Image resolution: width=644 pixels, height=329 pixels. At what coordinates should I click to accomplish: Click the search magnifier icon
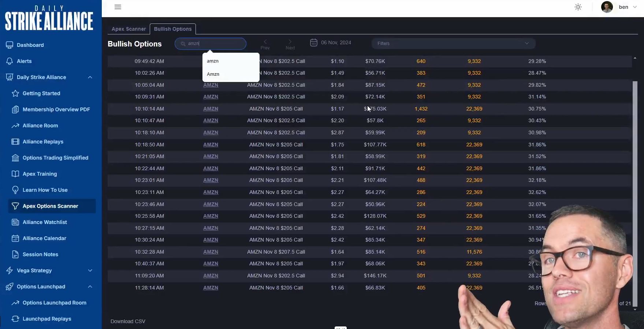[183, 44]
